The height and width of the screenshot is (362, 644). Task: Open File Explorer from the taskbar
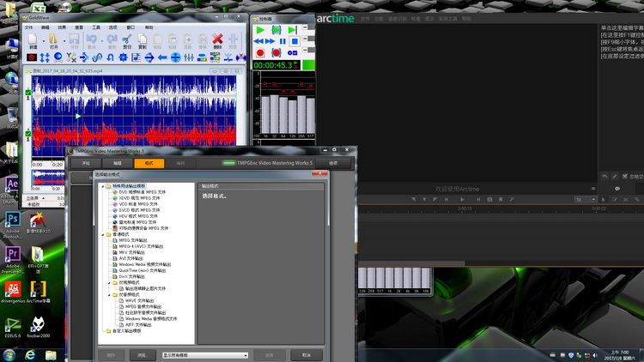click(51, 355)
